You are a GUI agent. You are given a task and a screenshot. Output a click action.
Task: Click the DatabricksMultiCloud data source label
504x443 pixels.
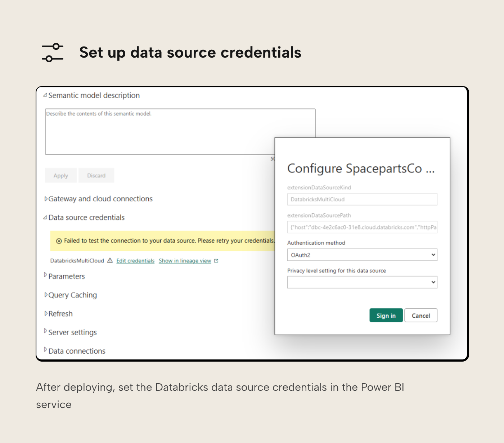pyautogui.click(x=77, y=261)
